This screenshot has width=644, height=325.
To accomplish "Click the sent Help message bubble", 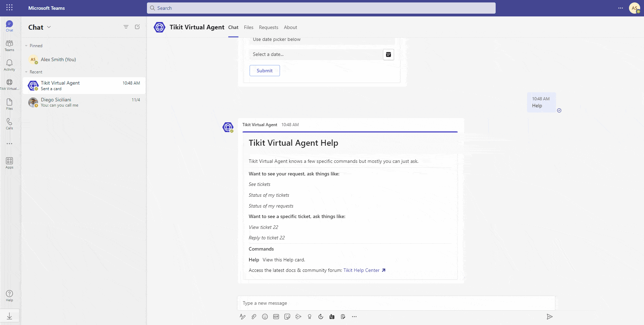I will (541, 102).
